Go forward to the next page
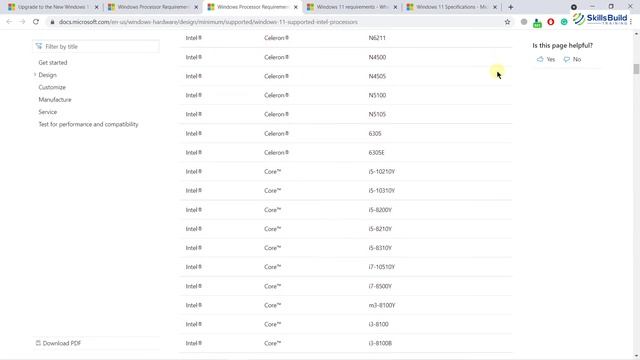The width and height of the screenshot is (640, 360). (22, 22)
